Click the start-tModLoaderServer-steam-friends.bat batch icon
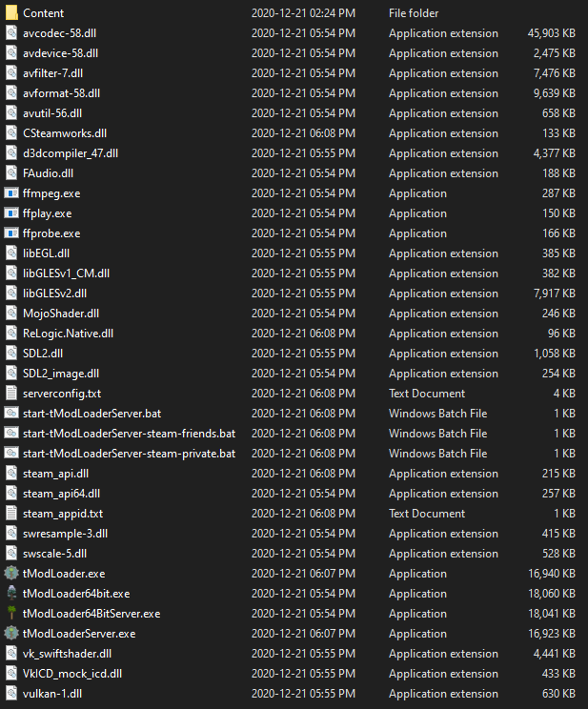This screenshot has height=709, width=588. [x=11, y=434]
